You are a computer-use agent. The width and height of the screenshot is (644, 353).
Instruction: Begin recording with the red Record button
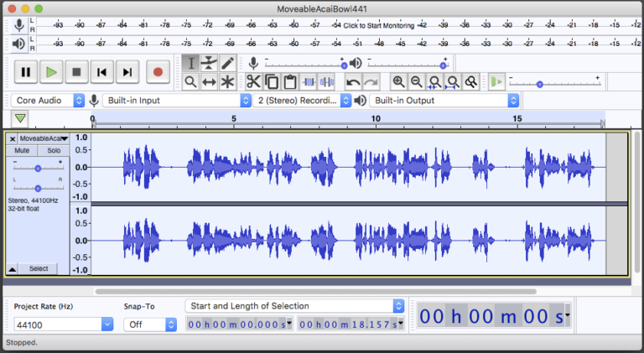158,72
